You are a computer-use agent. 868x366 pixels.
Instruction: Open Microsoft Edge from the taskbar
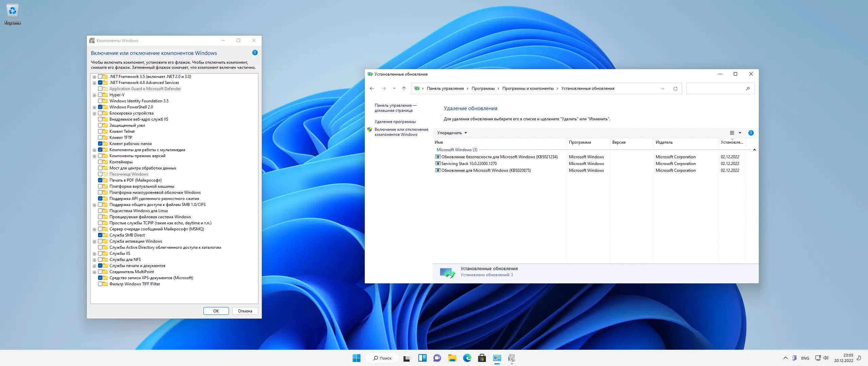pos(467,358)
